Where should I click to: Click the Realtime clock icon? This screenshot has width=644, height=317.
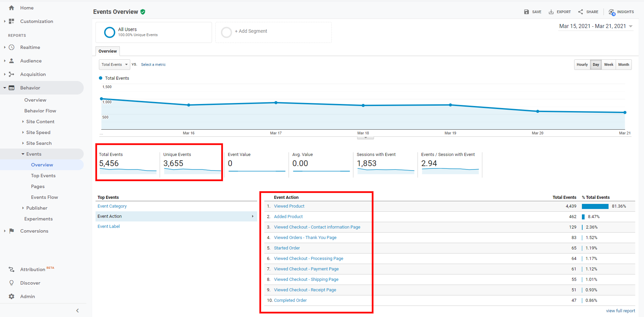(x=11, y=47)
